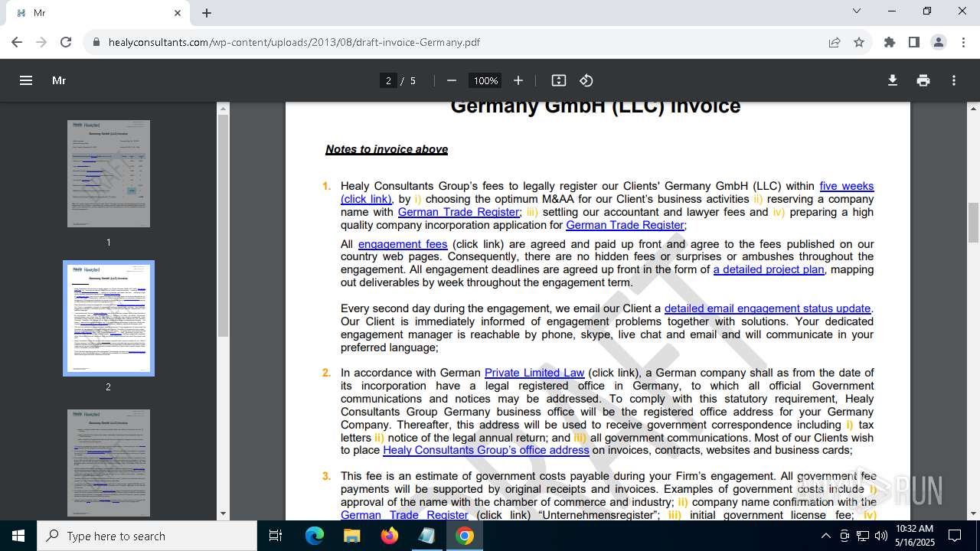Reload the current page
Viewport: 980px width, 551px height.
point(66,42)
